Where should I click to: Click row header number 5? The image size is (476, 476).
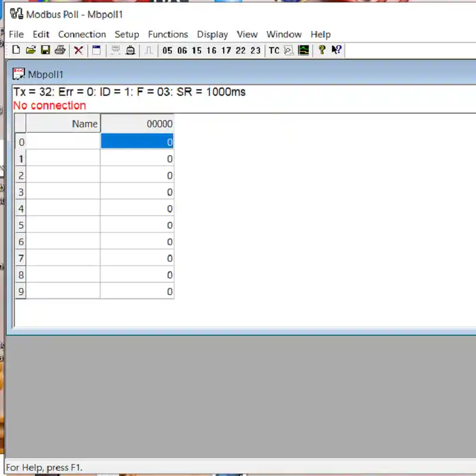click(x=21, y=225)
